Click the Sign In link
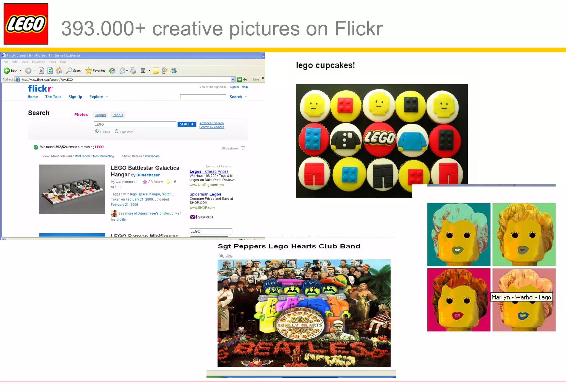This screenshot has height=392, width=566. 234,87
